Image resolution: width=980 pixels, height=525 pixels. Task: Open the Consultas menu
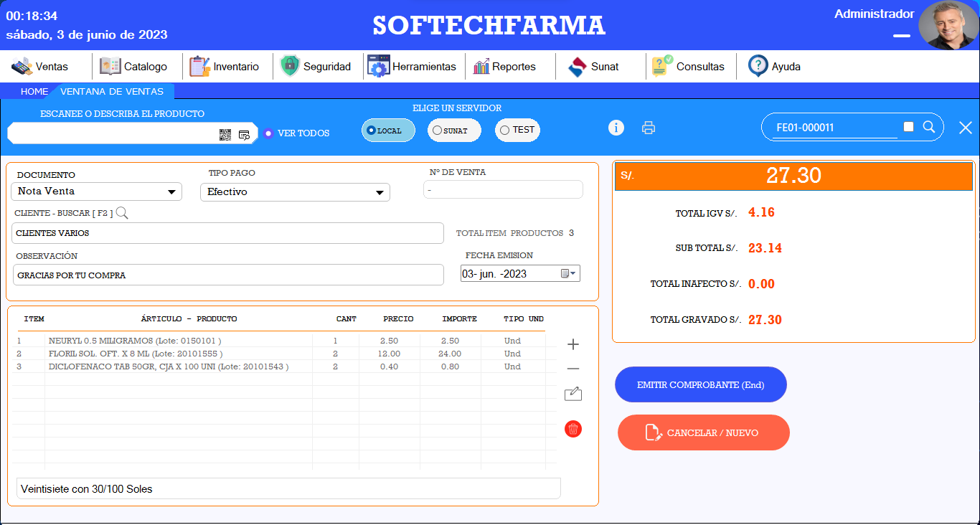click(x=688, y=67)
